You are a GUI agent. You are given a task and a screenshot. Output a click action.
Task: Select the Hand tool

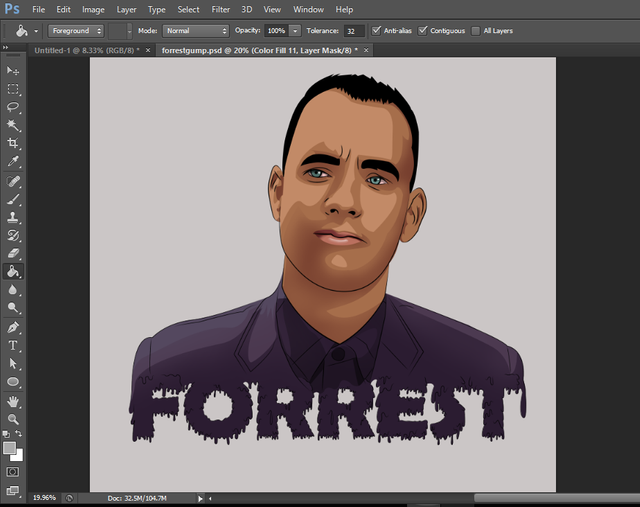(13, 401)
